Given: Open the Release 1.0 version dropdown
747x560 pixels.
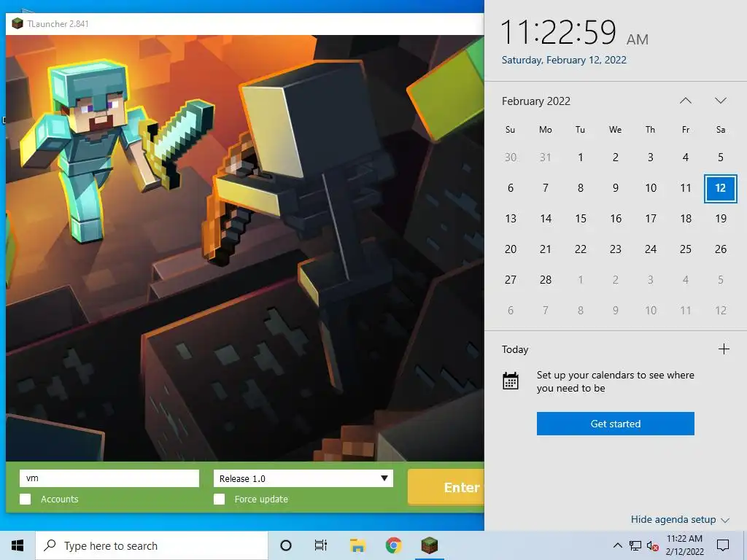Looking at the screenshot, I should click(303, 478).
